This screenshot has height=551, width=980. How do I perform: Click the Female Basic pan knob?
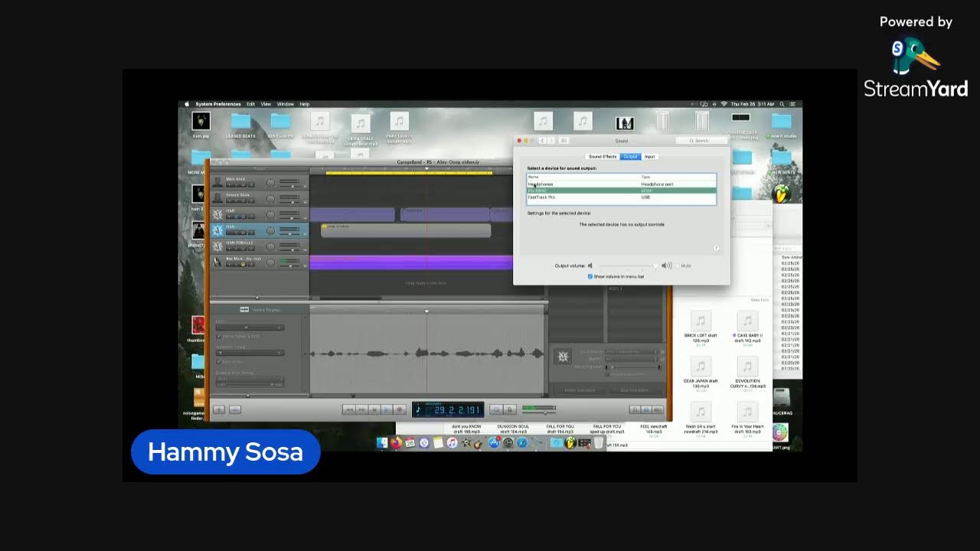tap(270, 198)
